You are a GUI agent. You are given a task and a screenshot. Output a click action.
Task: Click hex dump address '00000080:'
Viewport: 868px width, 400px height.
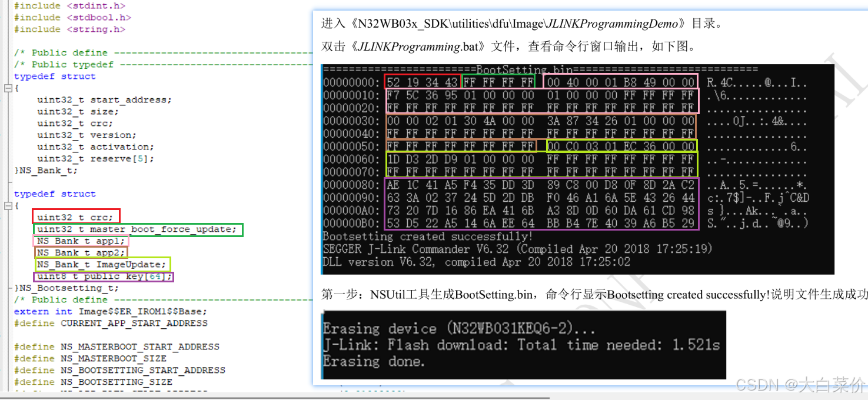[352, 185]
